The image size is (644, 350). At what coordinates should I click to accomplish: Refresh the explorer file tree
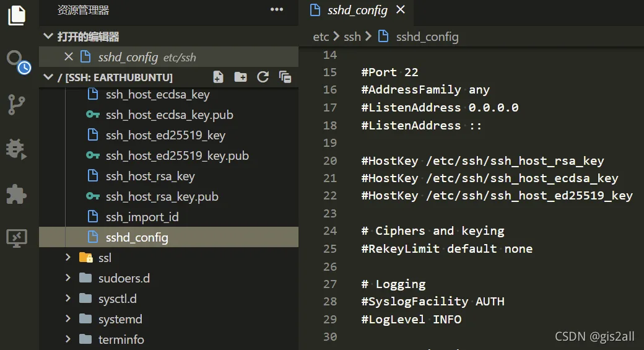(263, 77)
